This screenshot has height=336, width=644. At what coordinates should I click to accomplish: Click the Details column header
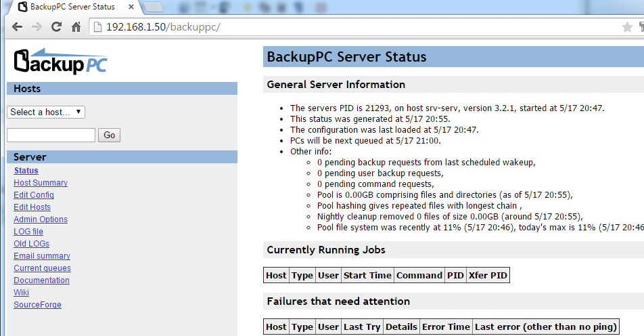pos(401,327)
